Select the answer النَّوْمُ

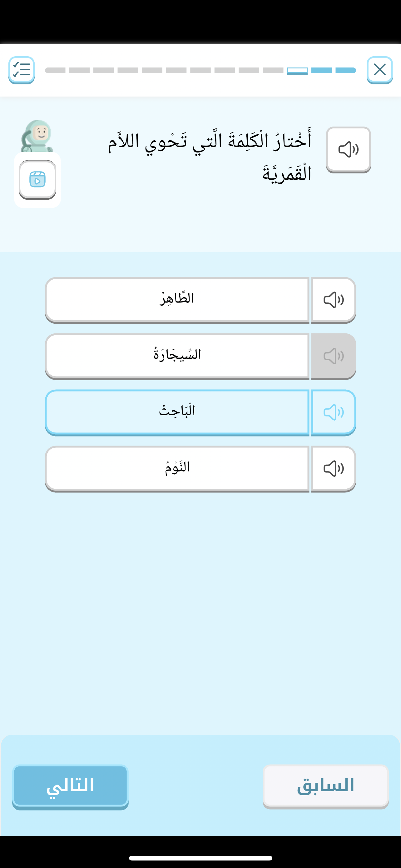(177, 468)
